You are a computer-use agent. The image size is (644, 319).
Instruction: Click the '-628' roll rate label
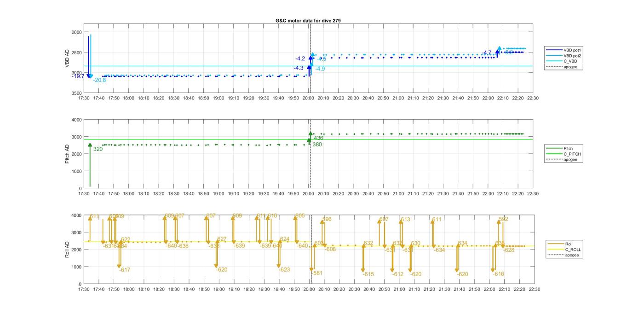(x=509, y=250)
